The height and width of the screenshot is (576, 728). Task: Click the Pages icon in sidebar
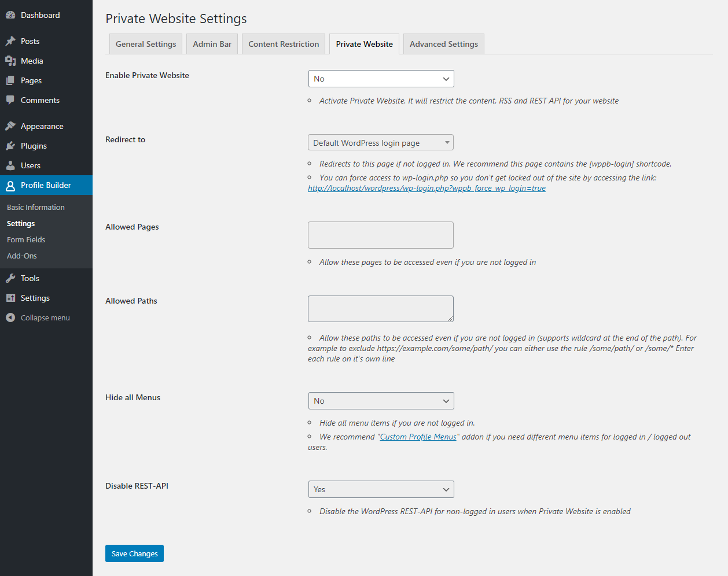tap(10, 80)
